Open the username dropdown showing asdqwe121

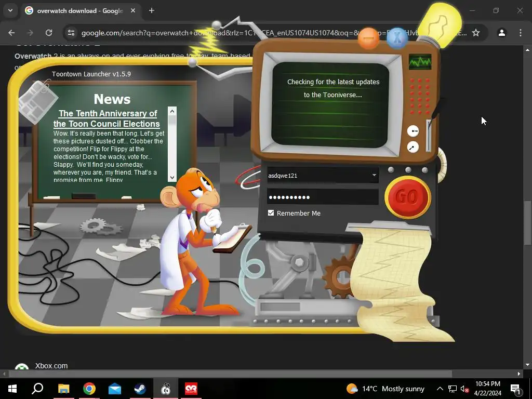point(374,176)
